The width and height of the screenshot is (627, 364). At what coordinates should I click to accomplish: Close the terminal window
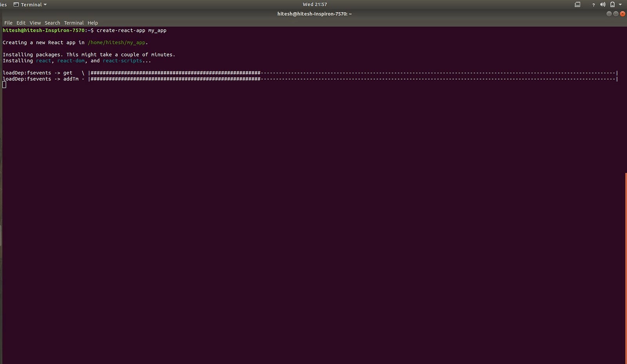click(x=622, y=14)
